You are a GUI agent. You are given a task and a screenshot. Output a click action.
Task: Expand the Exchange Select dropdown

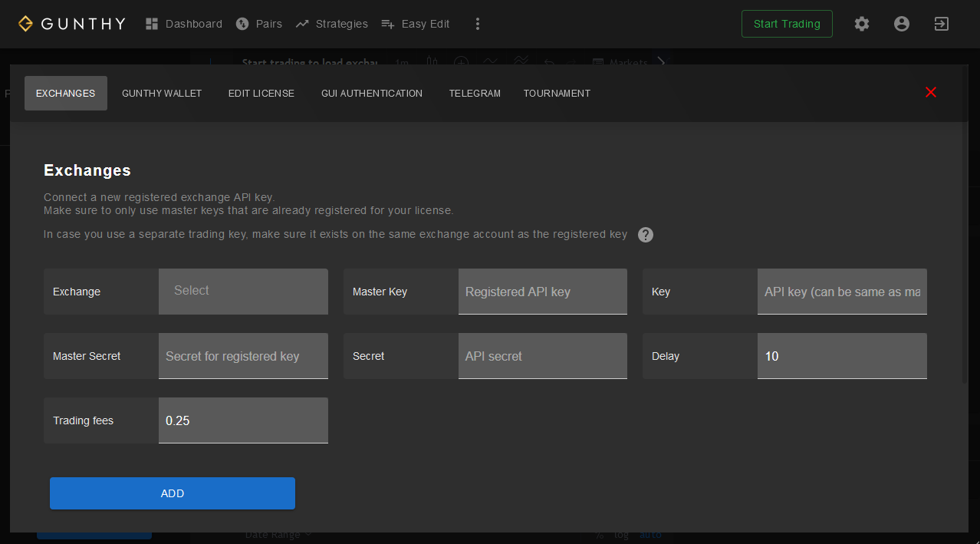243,291
